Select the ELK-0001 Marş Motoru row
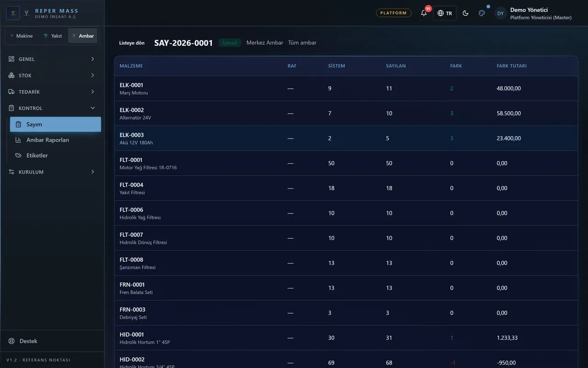Image resolution: width=588 pixels, height=368 pixels. 346,88
